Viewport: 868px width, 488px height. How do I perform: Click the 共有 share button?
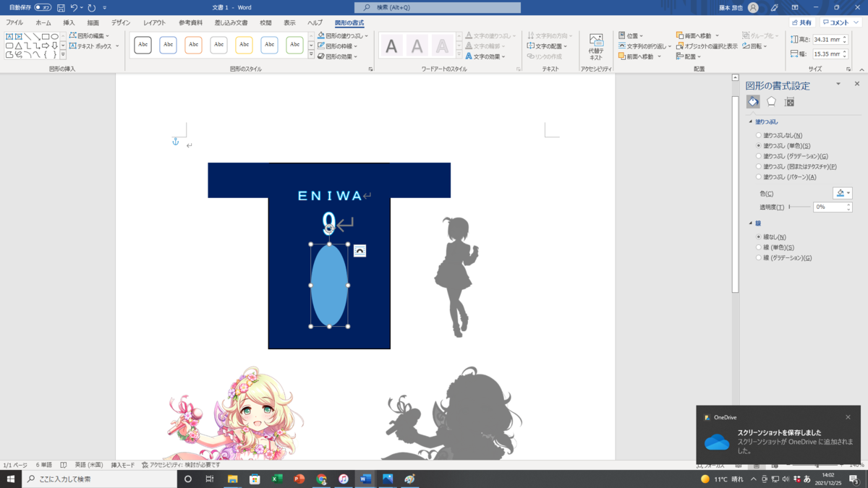click(801, 23)
